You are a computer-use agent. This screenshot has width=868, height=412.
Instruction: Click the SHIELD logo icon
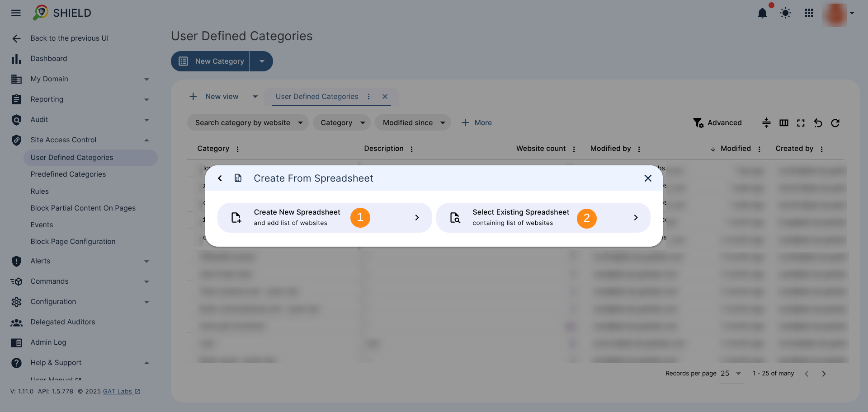click(41, 13)
